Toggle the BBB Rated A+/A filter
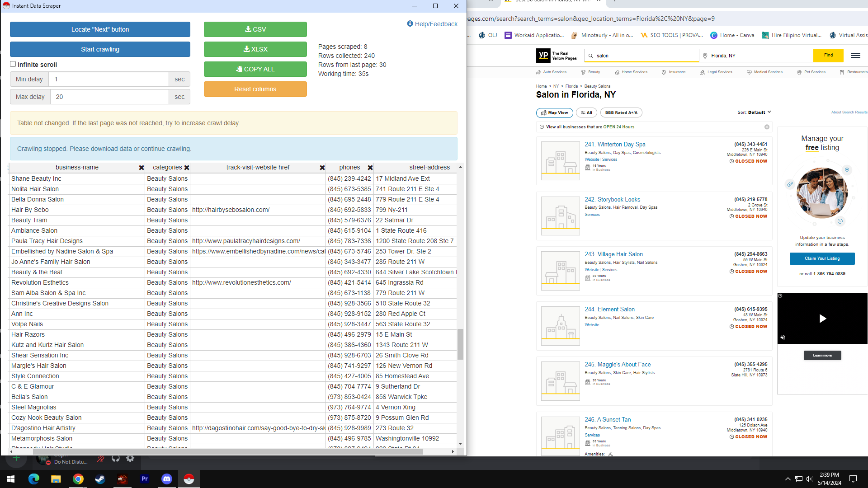The height and width of the screenshot is (488, 868). [621, 113]
